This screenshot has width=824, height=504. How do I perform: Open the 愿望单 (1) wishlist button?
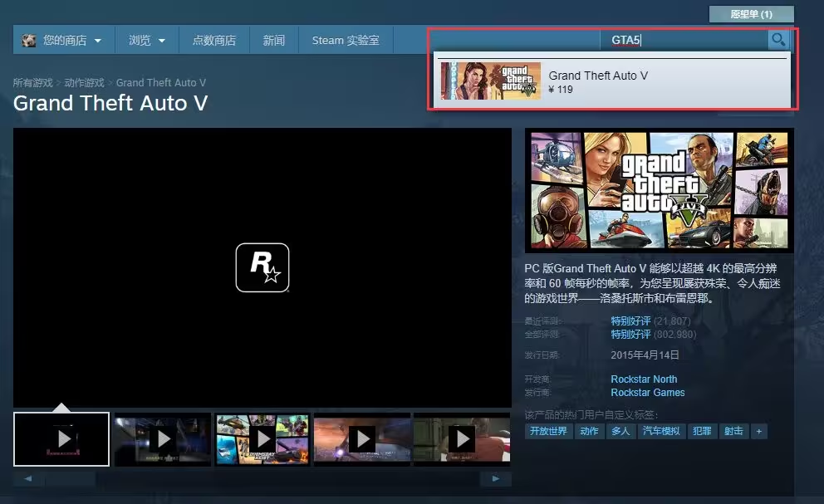(752, 14)
